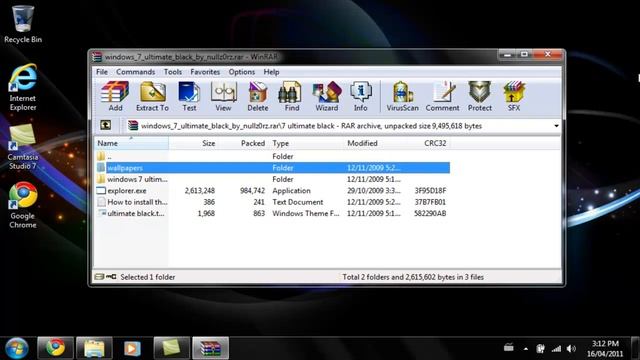Click the 3F95D18F CRC value
Screen dimensions: 640x360
click(x=430, y=191)
